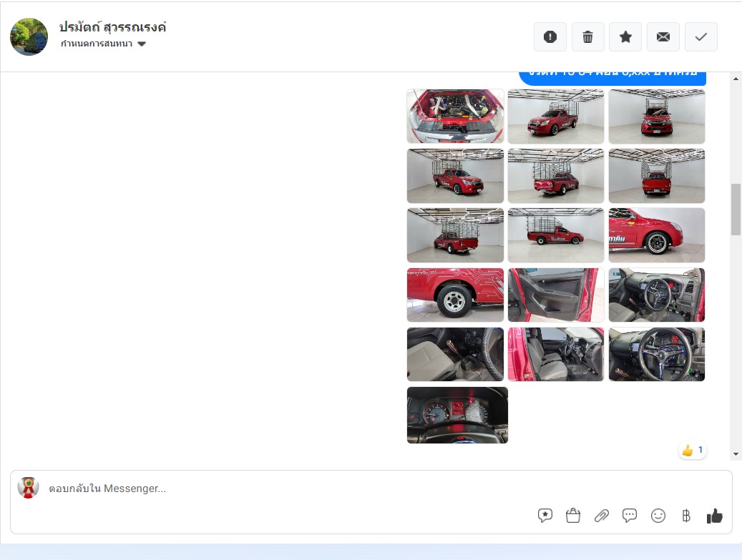This screenshot has width=742, height=560.
Task: Send a thumbs-up like
Action: (715, 516)
